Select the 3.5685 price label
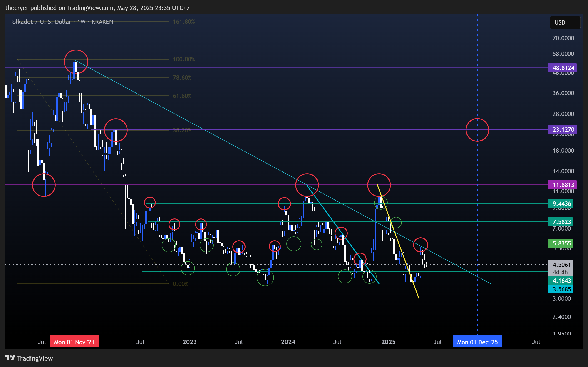 (561, 289)
